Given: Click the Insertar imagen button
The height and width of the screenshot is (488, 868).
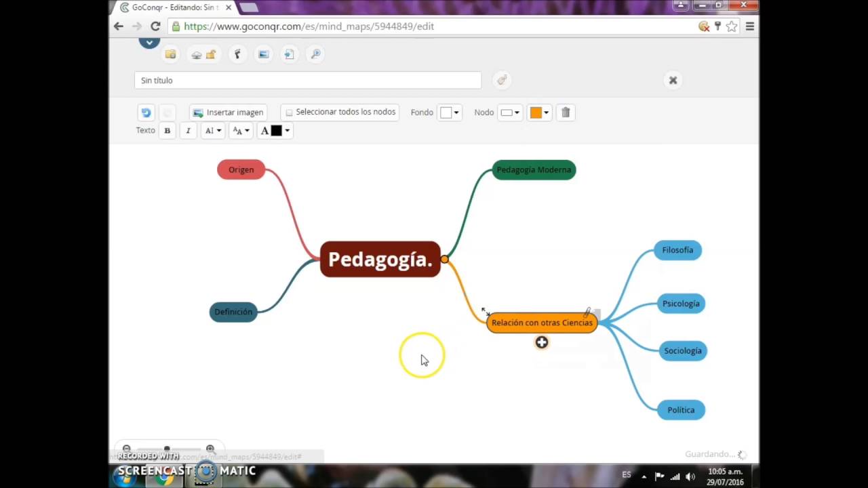Looking at the screenshot, I should 228,113.
